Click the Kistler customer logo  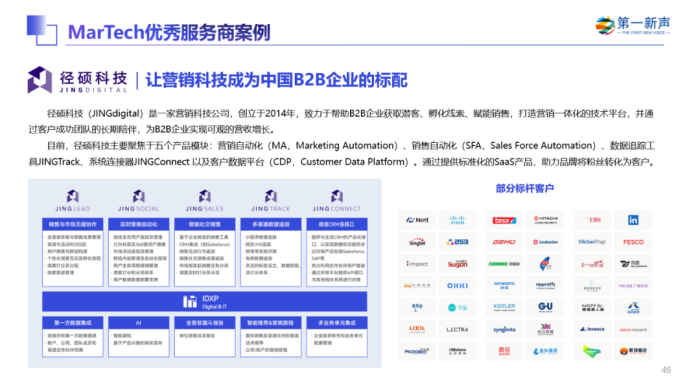tap(504, 307)
